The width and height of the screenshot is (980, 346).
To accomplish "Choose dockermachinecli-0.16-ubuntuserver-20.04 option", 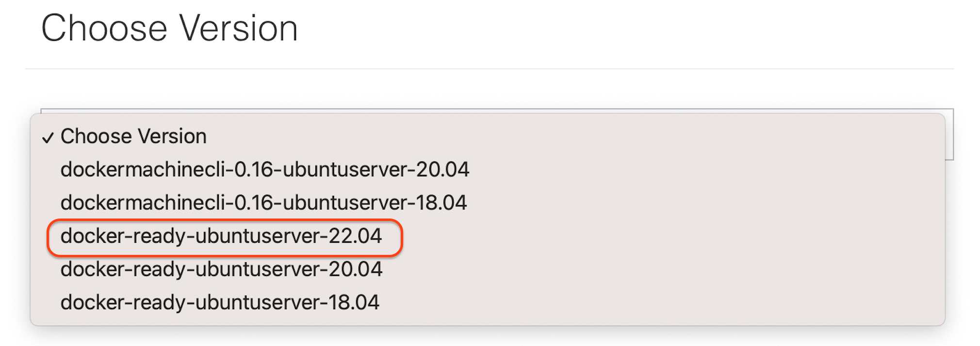I will point(265,170).
